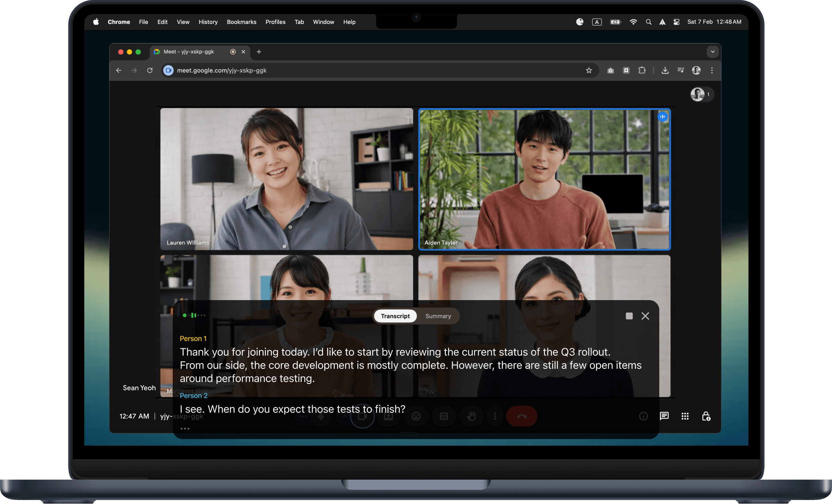Open the Activities grid icon
Viewport: 832px width, 504px height.
(685, 416)
